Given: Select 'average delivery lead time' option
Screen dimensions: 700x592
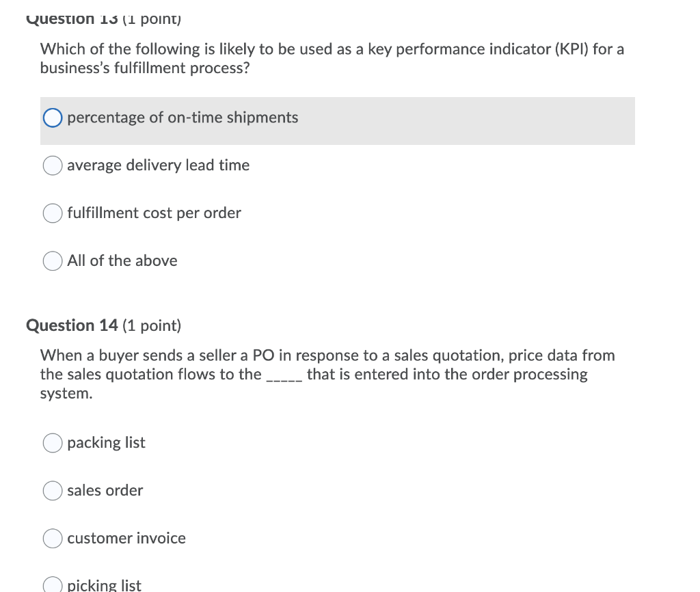Looking at the screenshot, I should tap(52, 165).
